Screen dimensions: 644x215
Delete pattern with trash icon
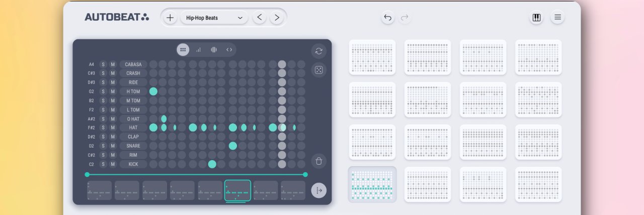coord(318,161)
